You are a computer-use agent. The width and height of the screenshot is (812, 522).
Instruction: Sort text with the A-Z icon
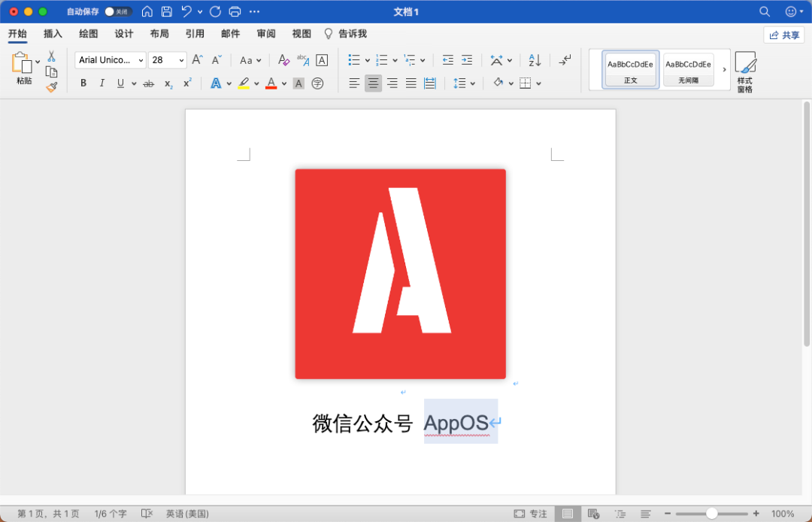tap(535, 60)
